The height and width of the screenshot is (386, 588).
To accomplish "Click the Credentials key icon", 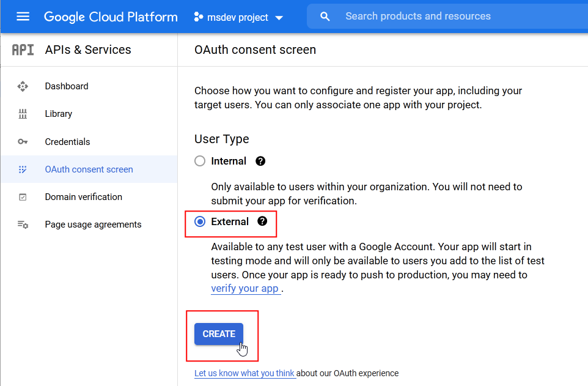I will (x=23, y=142).
